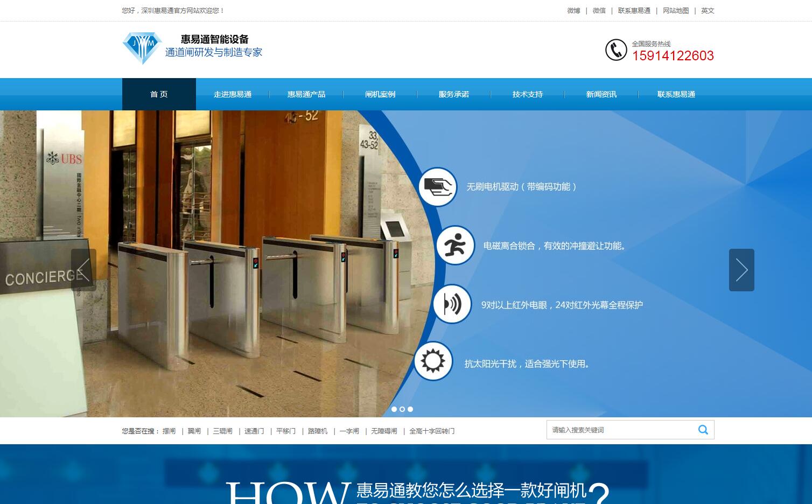Click the diamond company logo
This screenshot has width=812, height=504.
pyautogui.click(x=142, y=48)
